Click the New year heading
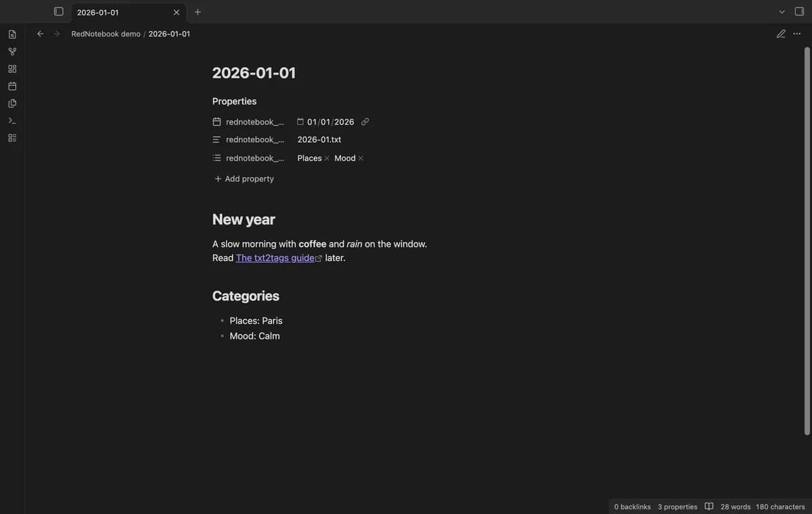 [x=244, y=219]
